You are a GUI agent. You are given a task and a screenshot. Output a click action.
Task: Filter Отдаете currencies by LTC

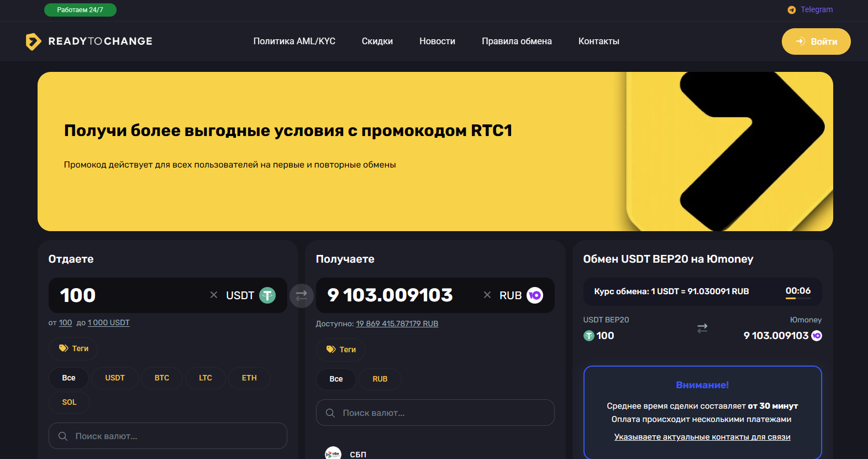[x=206, y=378]
